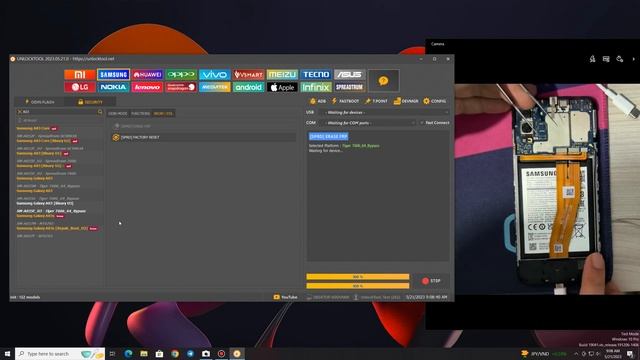Select the Infinix brand logo
The height and width of the screenshot is (360, 640).
pos(316,87)
